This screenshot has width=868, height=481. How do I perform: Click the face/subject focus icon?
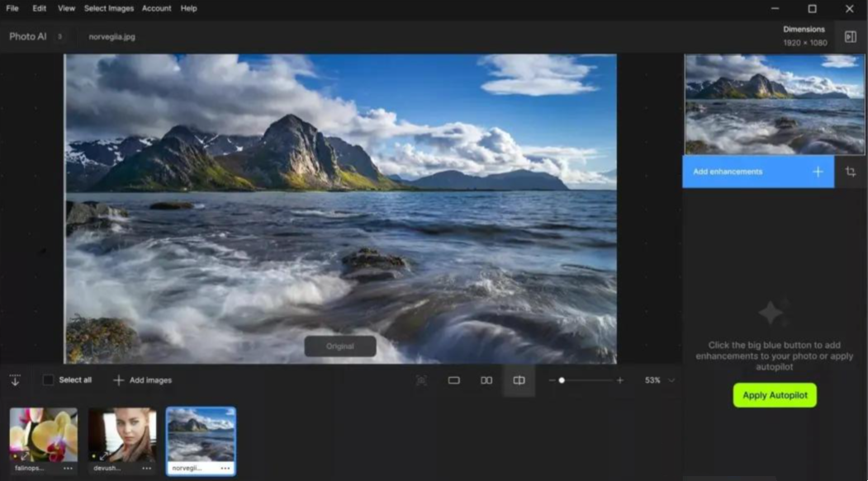click(x=421, y=380)
